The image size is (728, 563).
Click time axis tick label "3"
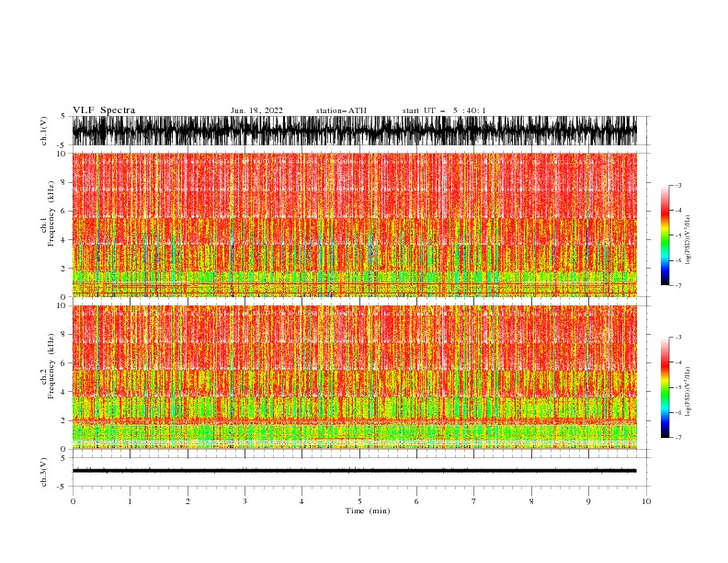coord(245,501)
